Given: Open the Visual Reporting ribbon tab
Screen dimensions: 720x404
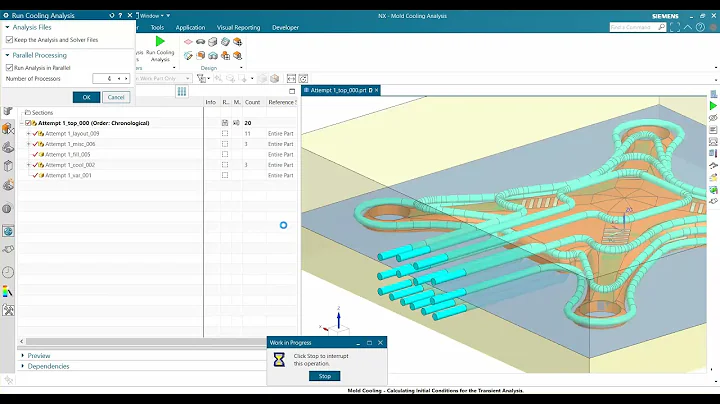Looking at the screenshot, I should coord(238,28).
